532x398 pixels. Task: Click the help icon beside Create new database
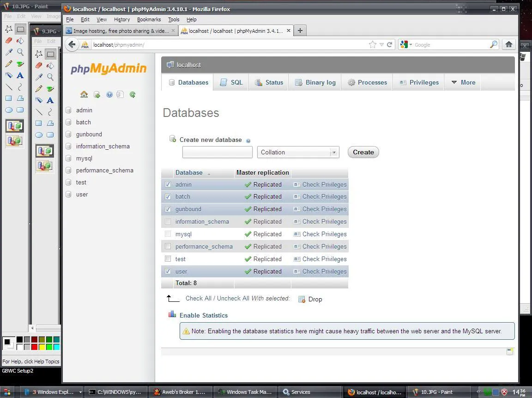pyautogui.click(x=248, y=141)
